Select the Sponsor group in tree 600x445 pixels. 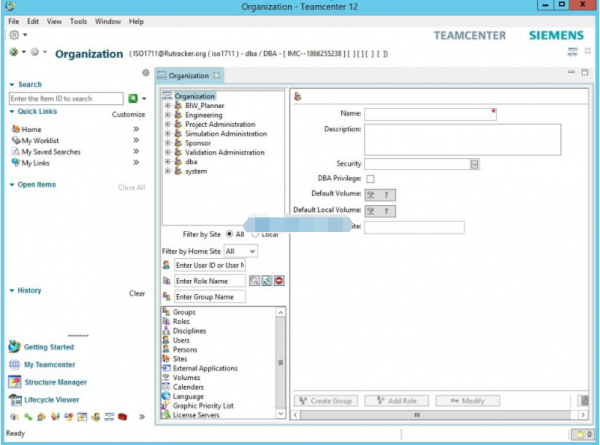click(x=198, y=143)
